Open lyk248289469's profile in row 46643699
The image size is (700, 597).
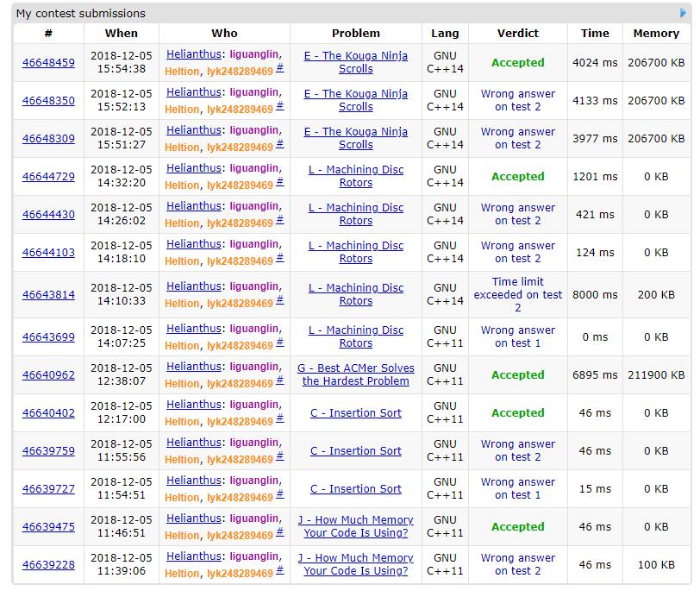239,345
